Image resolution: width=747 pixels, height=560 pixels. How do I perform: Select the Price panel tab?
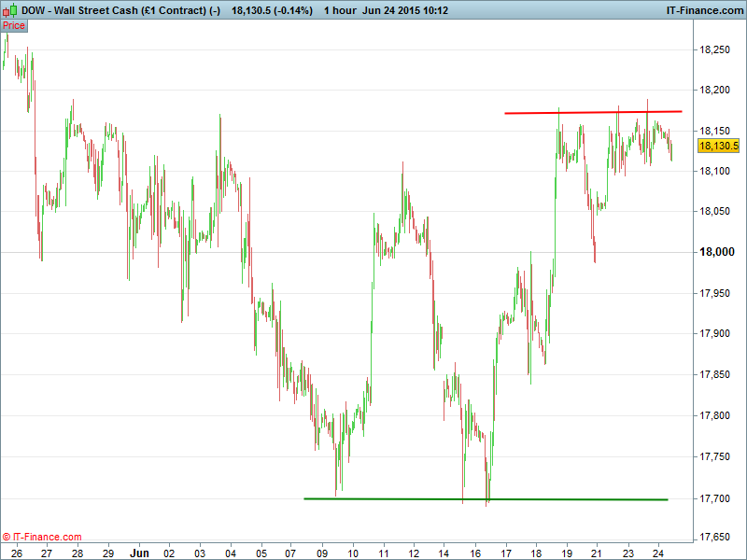pos(14,25)
